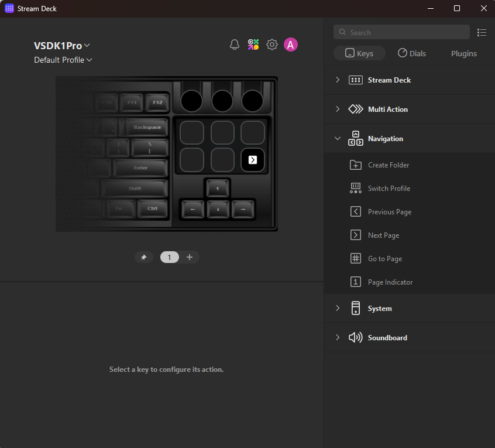Image resolution: width=495 pixels, height=448 pixels.
Task: Add a new page with plus
Action: [190, 257]
